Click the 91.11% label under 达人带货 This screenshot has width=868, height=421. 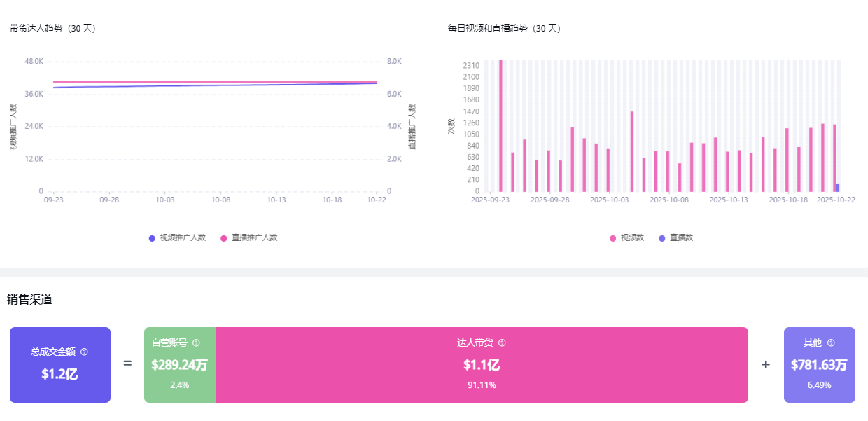pyautogui.click(x=482, y=385)
